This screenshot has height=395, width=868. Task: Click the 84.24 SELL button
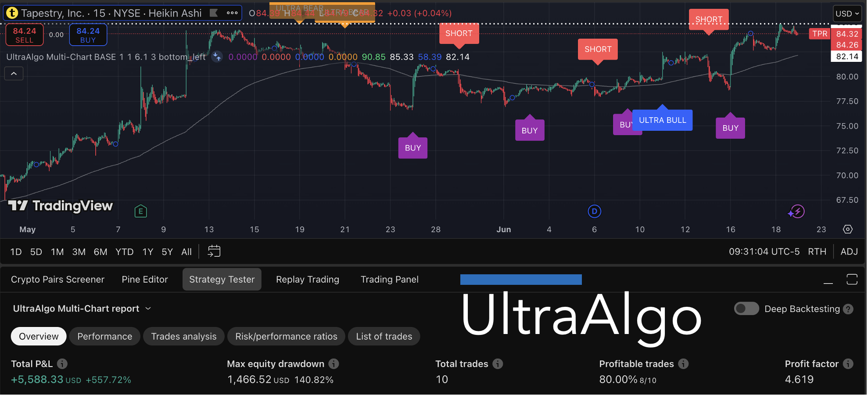click(x=25, y=35)
